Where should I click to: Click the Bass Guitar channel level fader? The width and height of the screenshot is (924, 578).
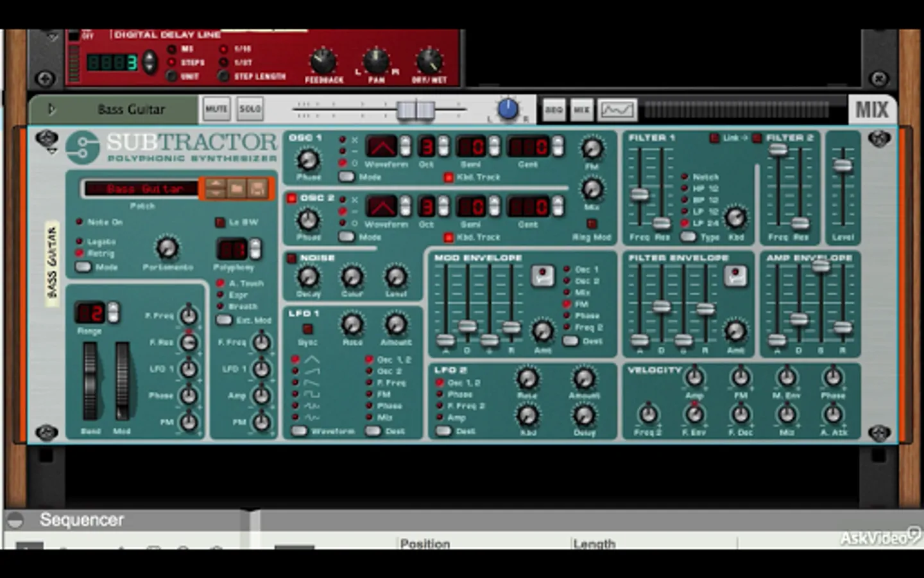pyautogui.click(x=415, y=110)
